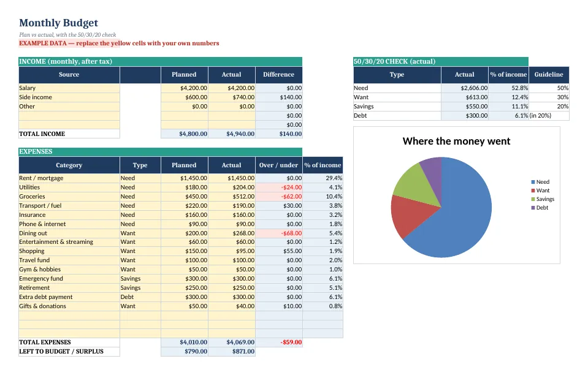Click LEFT TO BUDGET planned $790.00

pyautogui.click(x=185, y=351)
